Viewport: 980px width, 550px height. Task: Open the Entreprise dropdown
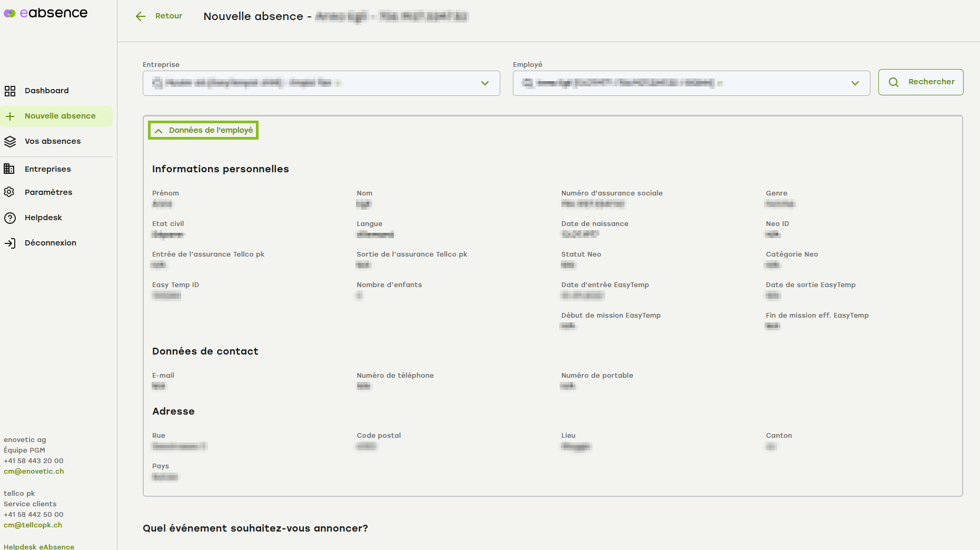pyautogui.click(x=321, y=83)
